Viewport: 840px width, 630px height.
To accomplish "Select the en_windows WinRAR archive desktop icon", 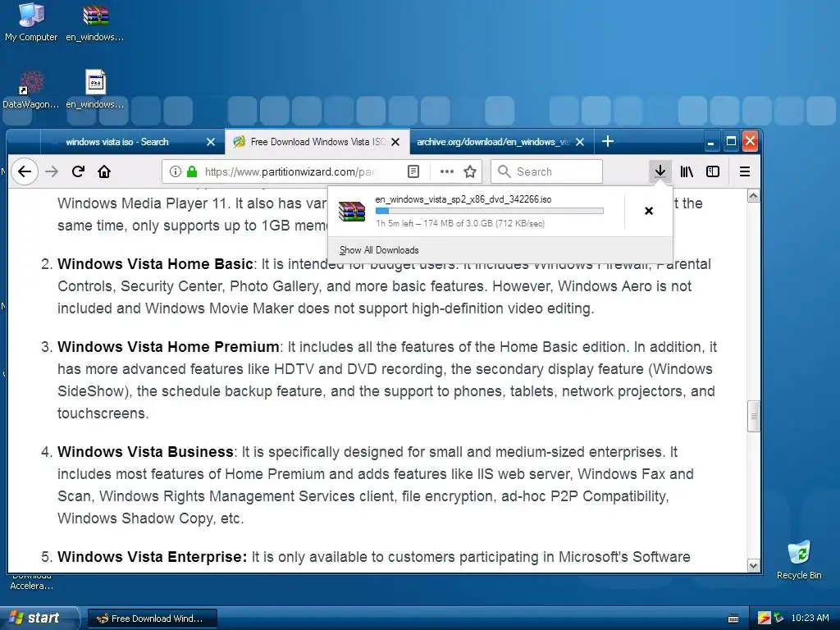I will tap(95, 22).
